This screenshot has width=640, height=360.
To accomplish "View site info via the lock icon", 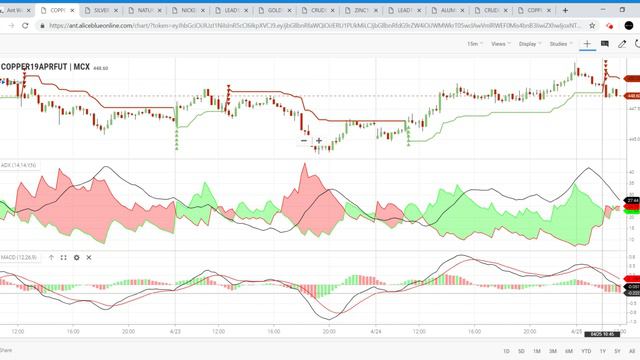I will pyautogui.click(x=42, y=26).
